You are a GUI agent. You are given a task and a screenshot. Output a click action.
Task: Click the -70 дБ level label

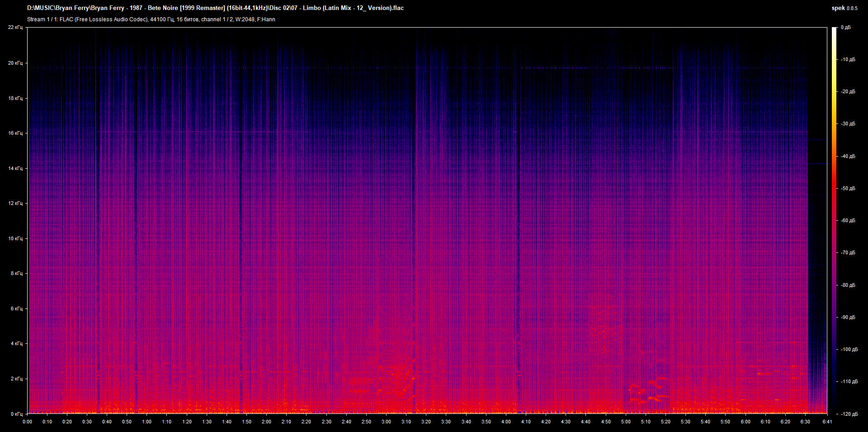(848, 253)
